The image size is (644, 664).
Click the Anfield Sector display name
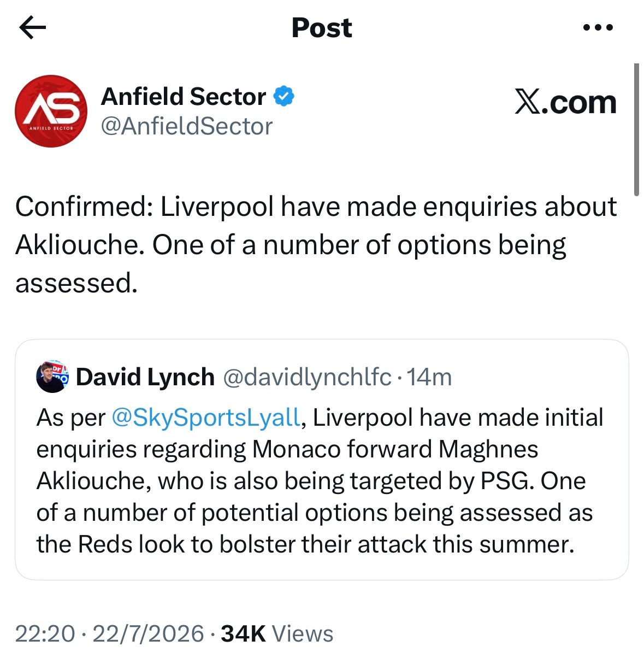tap(184, 97)
